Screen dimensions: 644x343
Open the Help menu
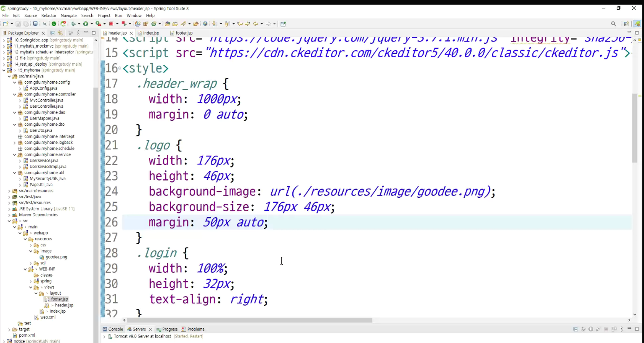pos(150,16)
